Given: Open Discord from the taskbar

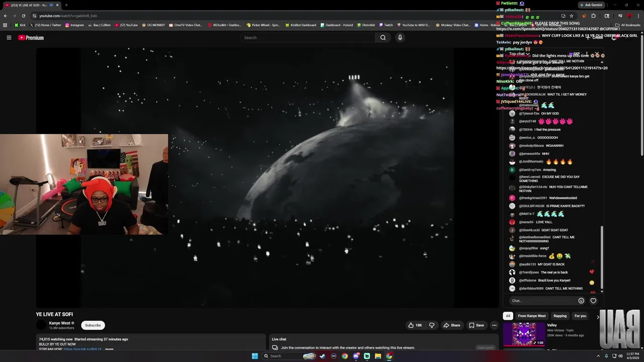Looking at the screenshot, I should tap(356, 356).
